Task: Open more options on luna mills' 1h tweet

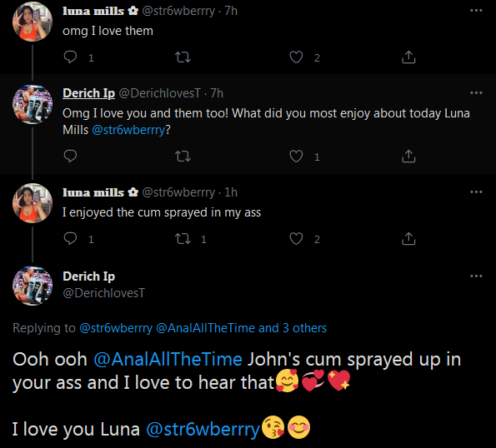Action: 476,192
